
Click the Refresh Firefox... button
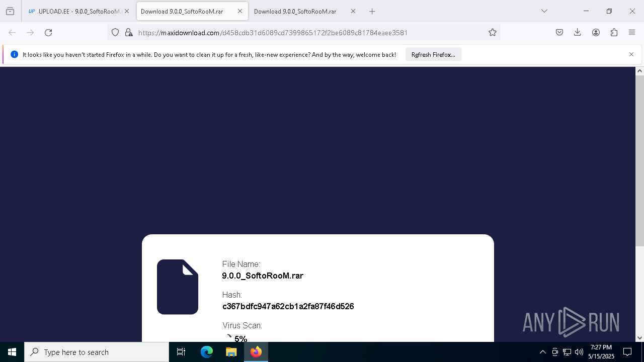[x=433, y=54]
